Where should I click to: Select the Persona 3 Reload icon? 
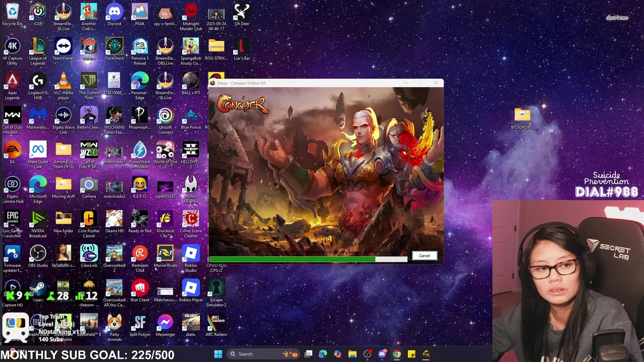click(140, 51)
